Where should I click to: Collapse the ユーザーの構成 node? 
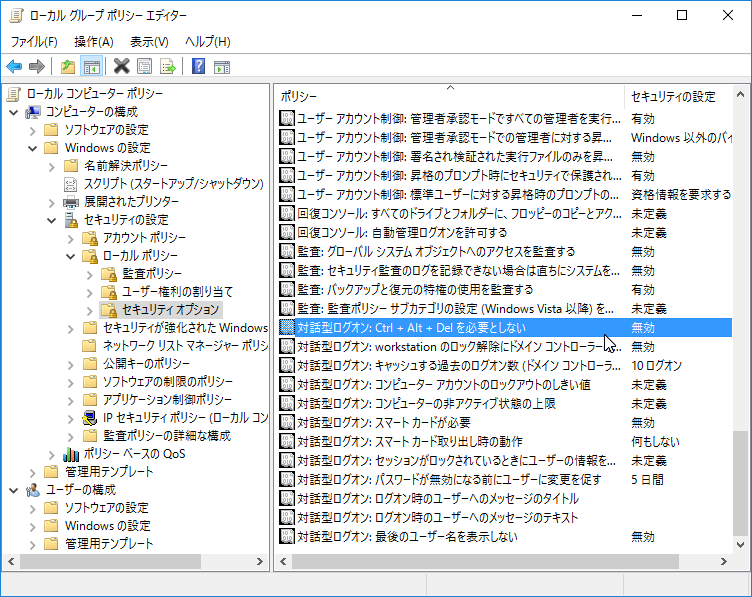pyautogui.click(x=14, y=491)
